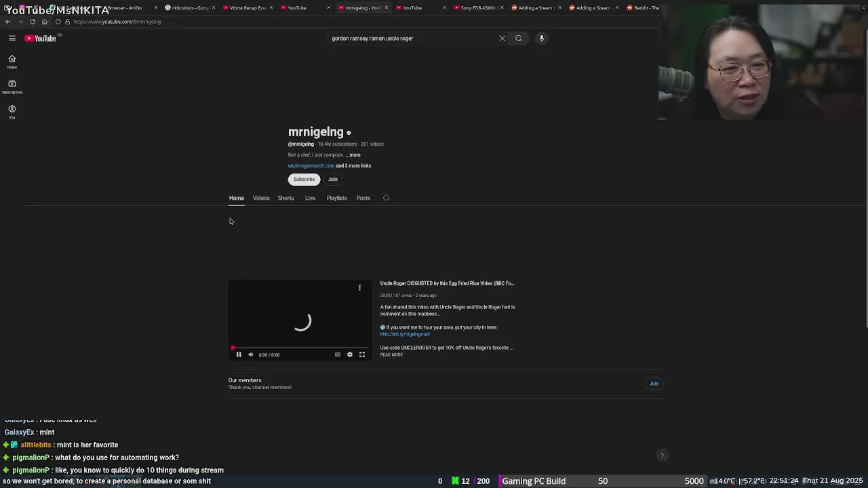This screenshot has height=488, width=868.
Task: Open the 'and 3 more links' popup
Action: pyautogui.click(x=353, y=166)
